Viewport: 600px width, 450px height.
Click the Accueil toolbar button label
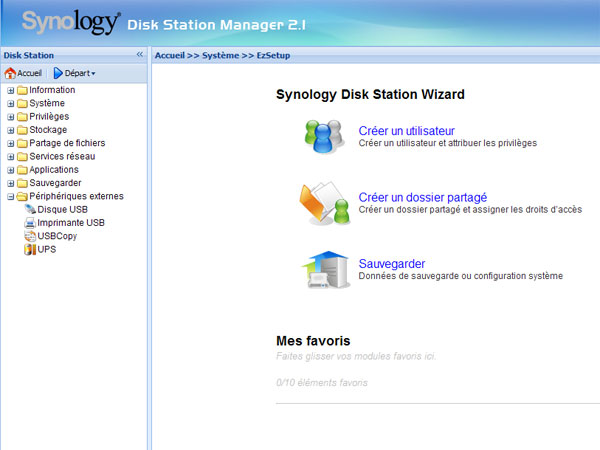click(29, 73)
